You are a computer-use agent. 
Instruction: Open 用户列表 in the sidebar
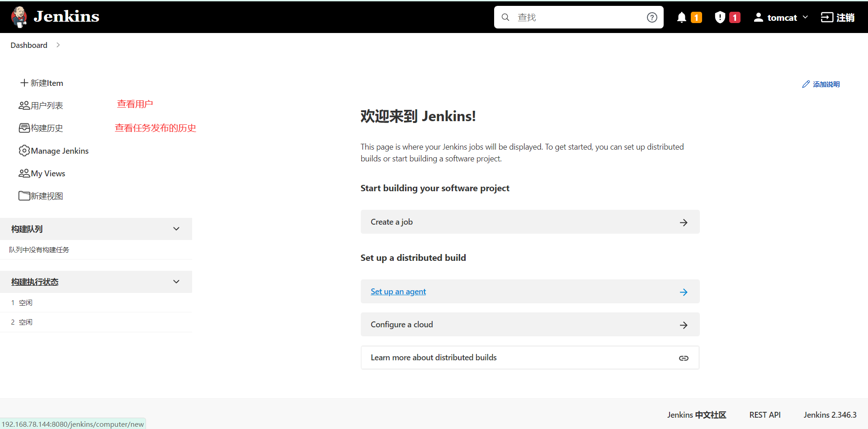pyautogui.click(x=41, y=105)
